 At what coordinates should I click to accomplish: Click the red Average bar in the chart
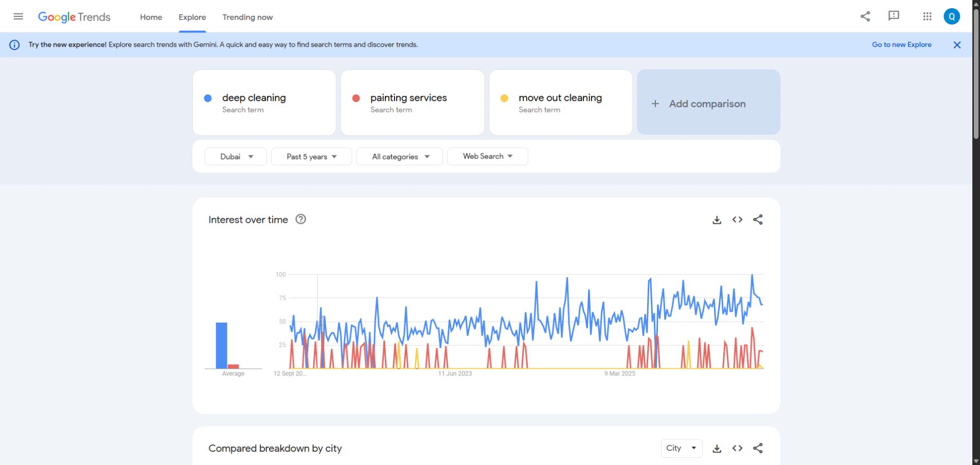pos(233,366)
